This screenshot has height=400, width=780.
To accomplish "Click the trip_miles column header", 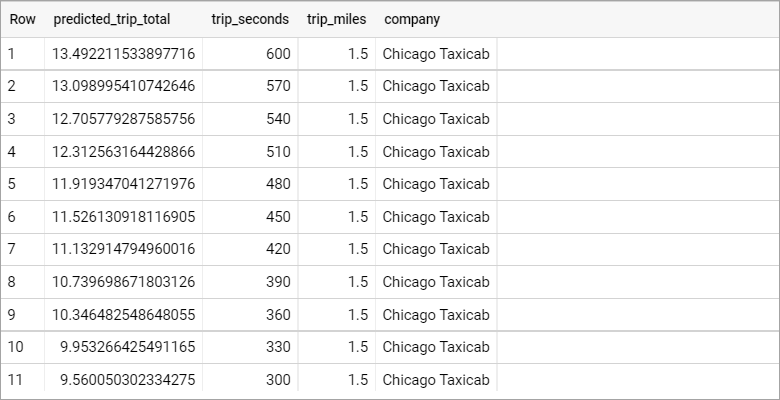I will pos(336,19).
